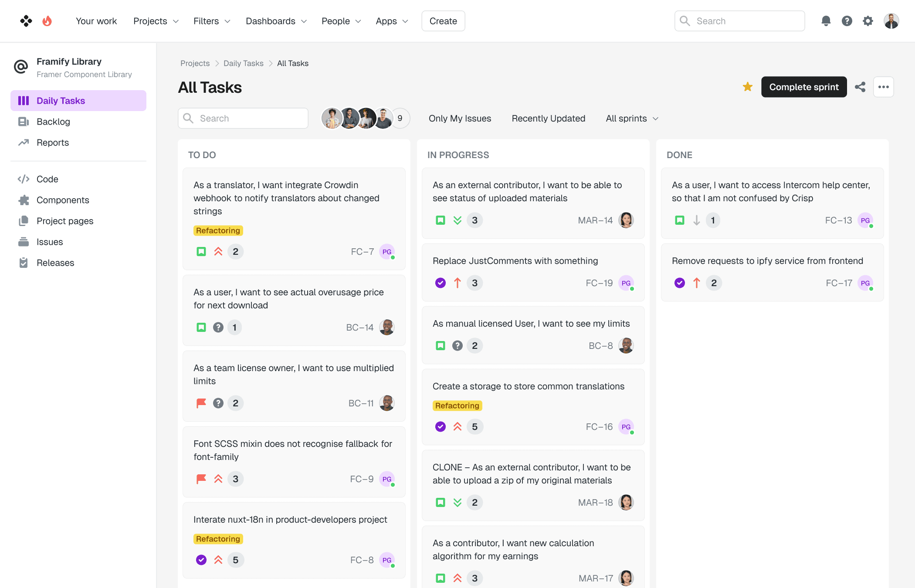The image size is (915, 588).
Task: Expand the Dashboards menu
Action: point(276,21)
